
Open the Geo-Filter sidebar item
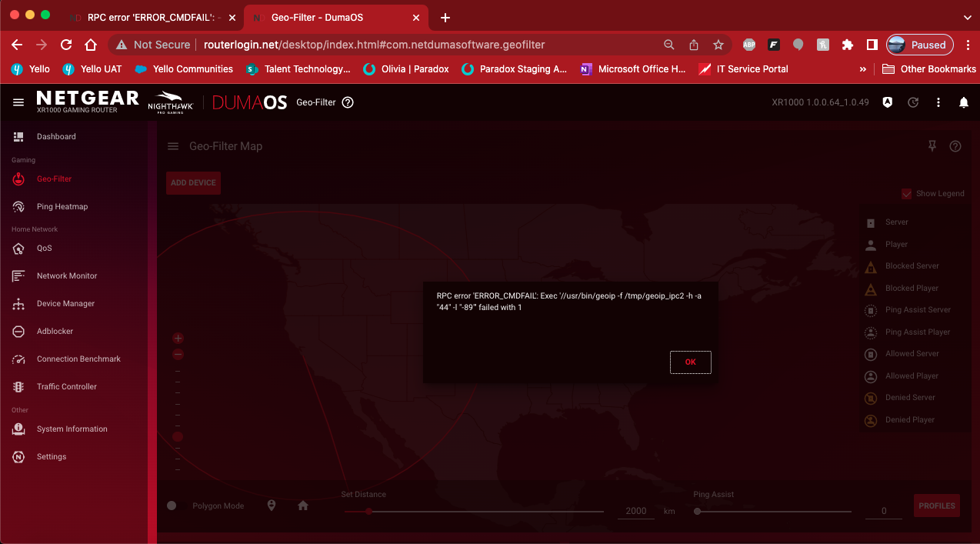click(x=54, y=179)
